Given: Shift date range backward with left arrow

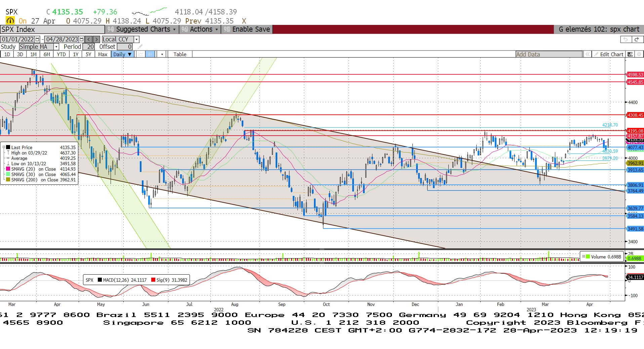Looking at the screenshot, I should click(88, 39).
